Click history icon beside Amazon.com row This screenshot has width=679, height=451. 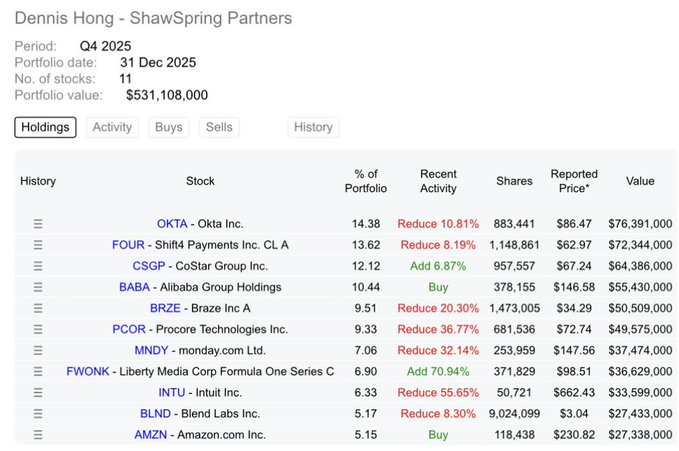(x=38, y=434)
